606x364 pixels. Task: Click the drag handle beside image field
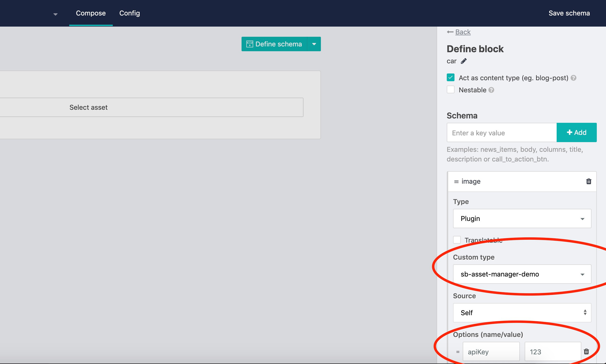pos(456,182)
